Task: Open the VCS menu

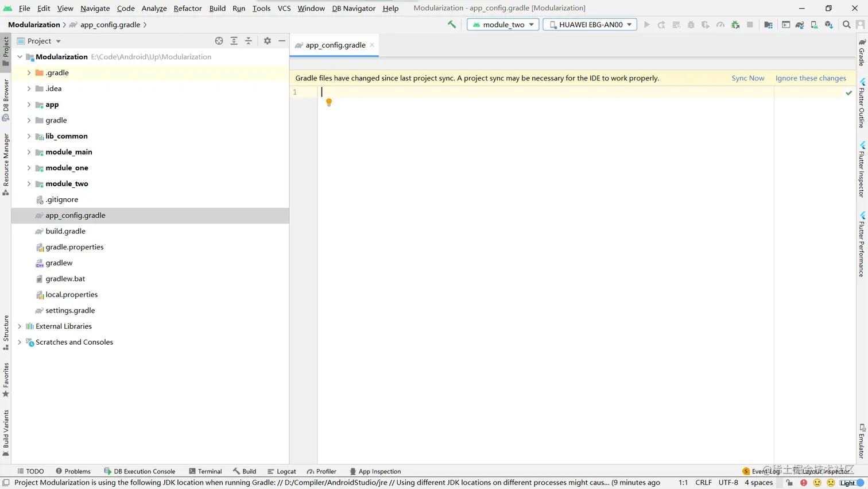Action: (284, 8)
